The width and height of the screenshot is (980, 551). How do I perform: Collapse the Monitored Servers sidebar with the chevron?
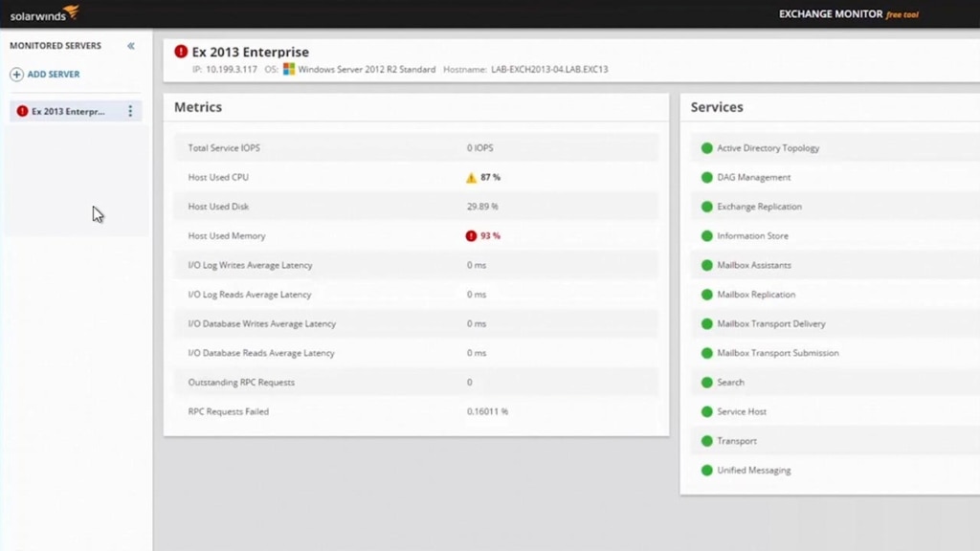point(130,45)
